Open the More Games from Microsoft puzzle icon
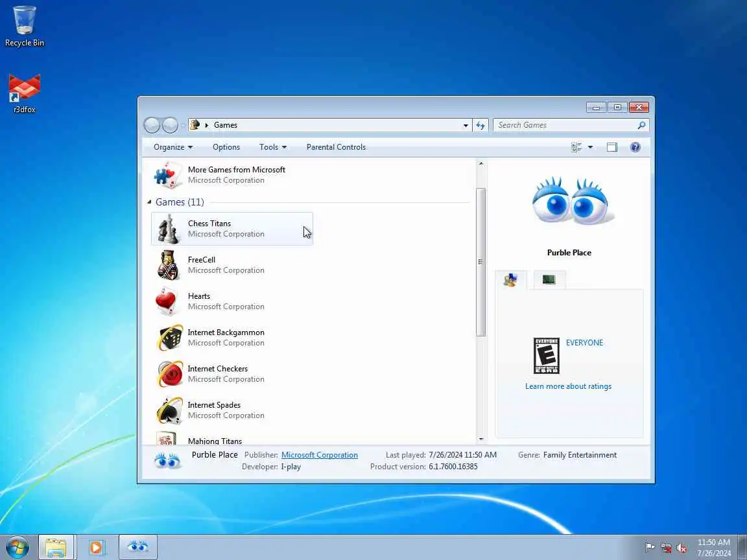 coord(168,175)
